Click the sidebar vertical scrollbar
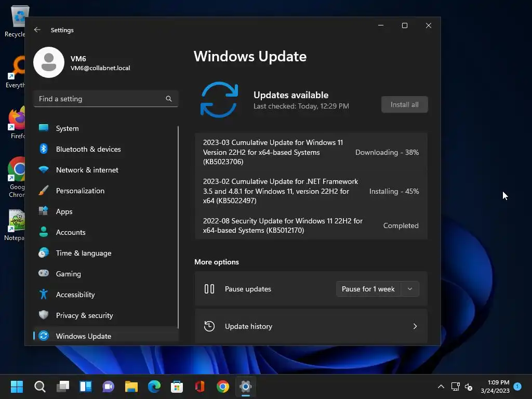The width and height of the screenshot is (532, 399). [x=178, y=228]
